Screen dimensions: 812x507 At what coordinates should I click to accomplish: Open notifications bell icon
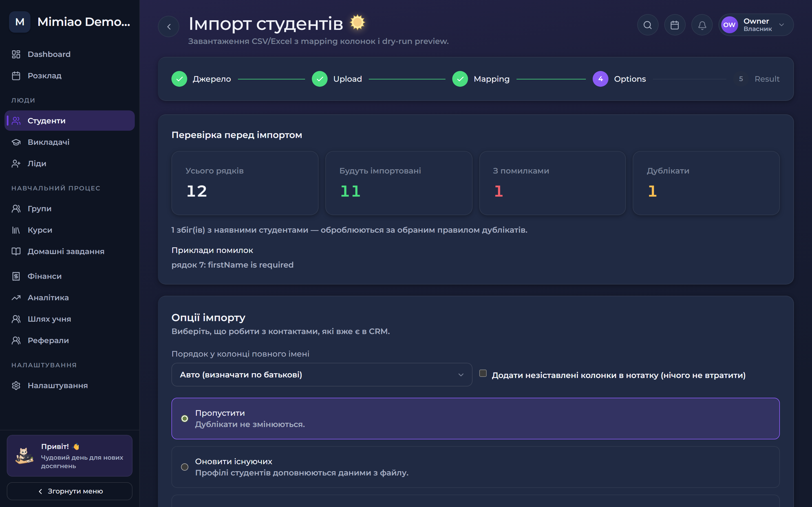pyautogui.click(x=702, y=25)
